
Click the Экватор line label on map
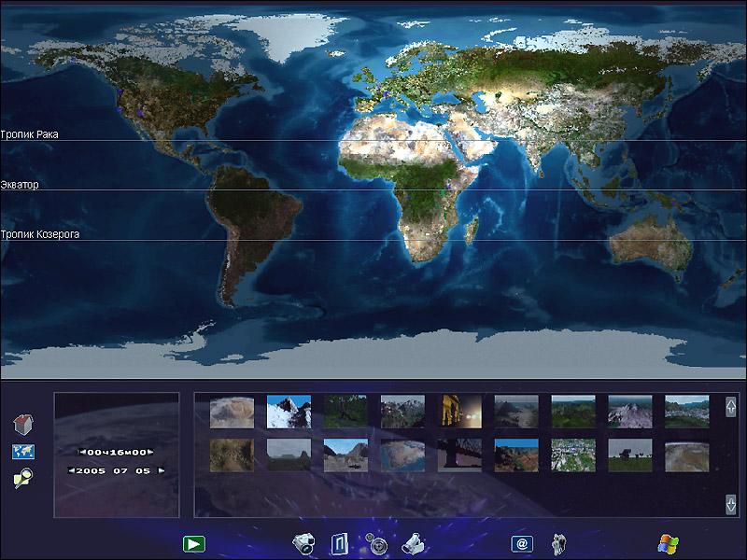pyautogui.click(x=21, y=185)
